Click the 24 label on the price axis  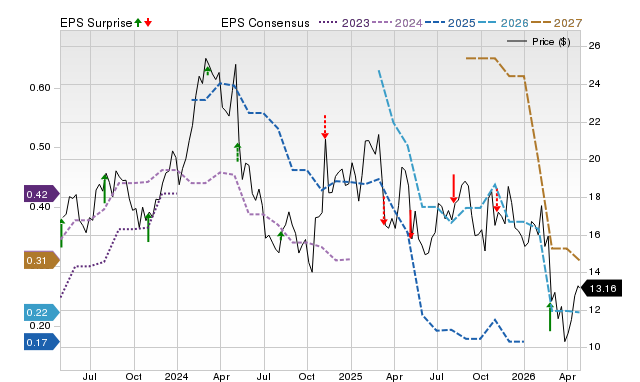(595, 84)
